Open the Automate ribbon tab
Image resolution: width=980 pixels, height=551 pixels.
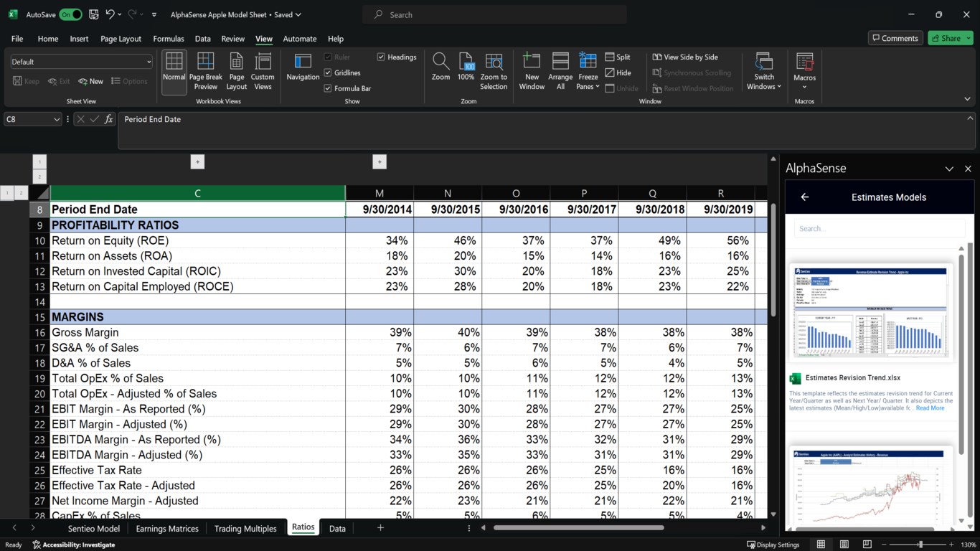300,39
